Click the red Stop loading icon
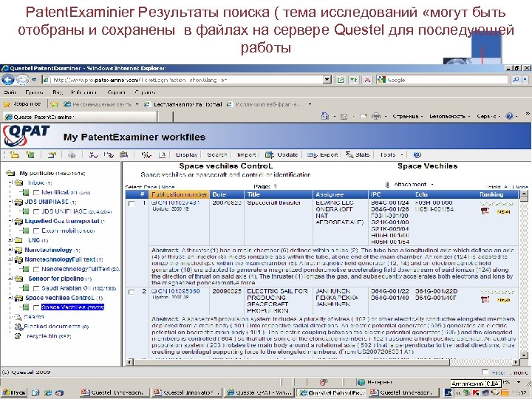Image resolution: width=532 pixels, height=399 pixels. pyautogui.click(x=366, y=80)
